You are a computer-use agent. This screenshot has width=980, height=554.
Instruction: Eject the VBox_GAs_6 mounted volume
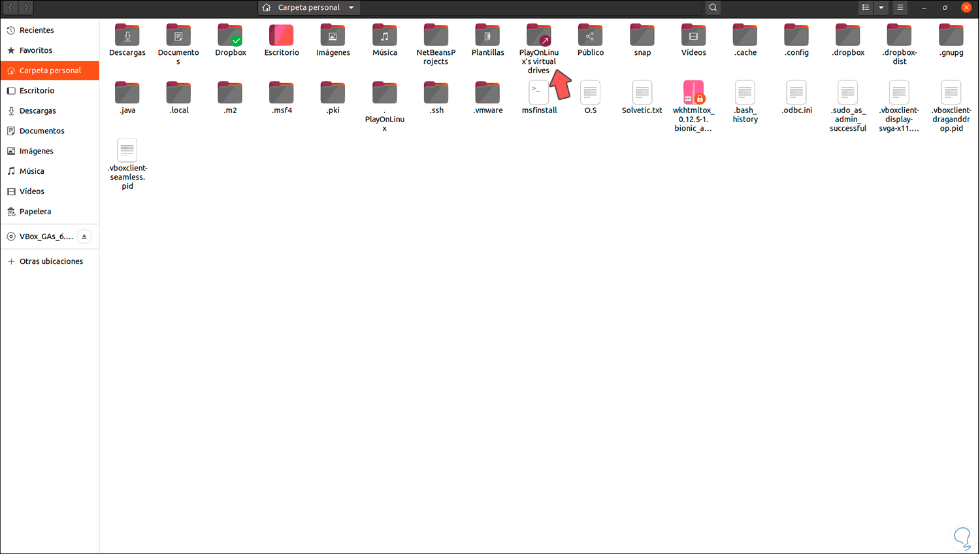pos(84,236)
